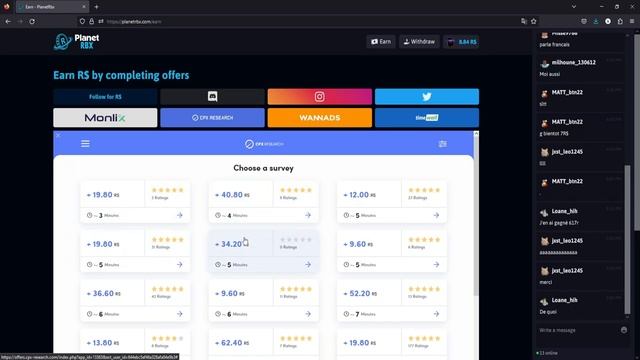Open the browser downloads icon
The image size is (640, 360).
[x=596, y=21]
